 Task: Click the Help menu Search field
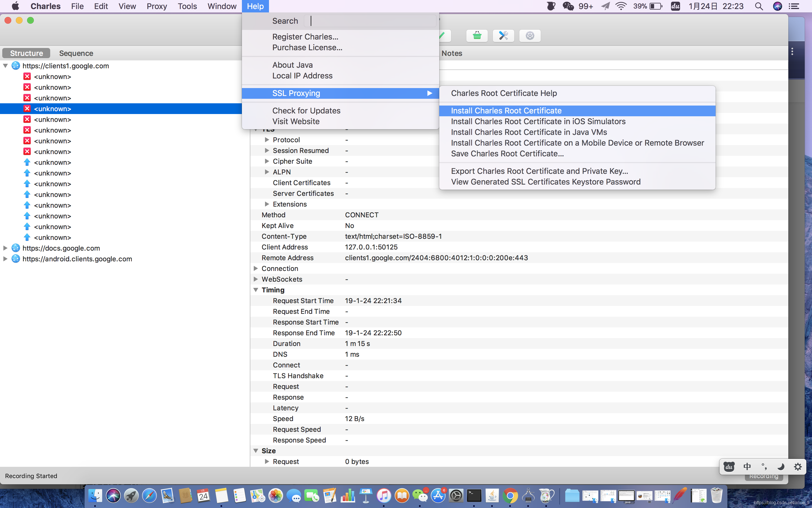coord(370,21)
